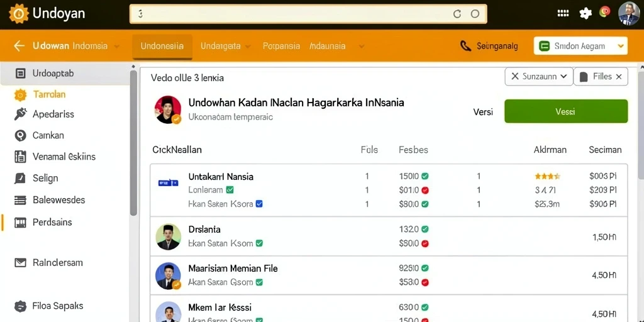Click the sidebar vertical scrollbar
Image resolution: width=644 pixels, height=322 pixels.
[133, 143]
